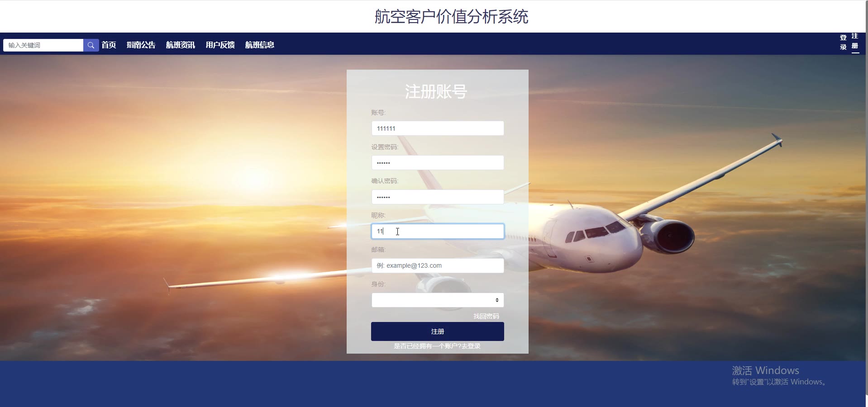
Task: Open the 用户反馈 menu item
Action: pos(220,45)
